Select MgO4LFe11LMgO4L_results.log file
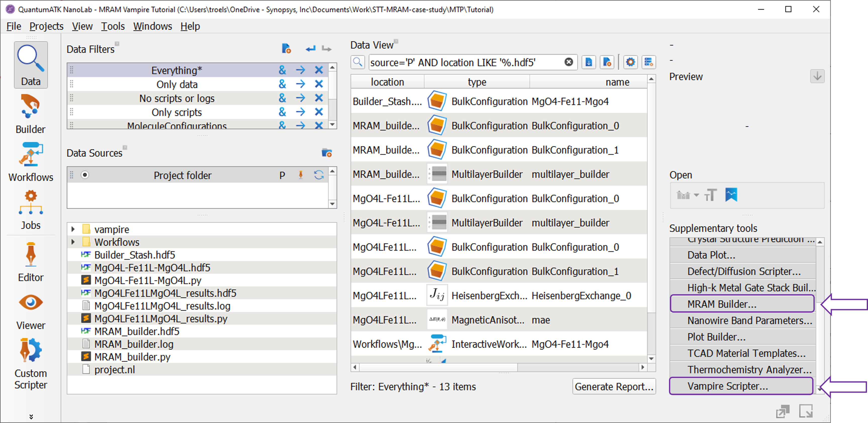The width and height of the screenshot is (868, 423). tap(162, 306)
